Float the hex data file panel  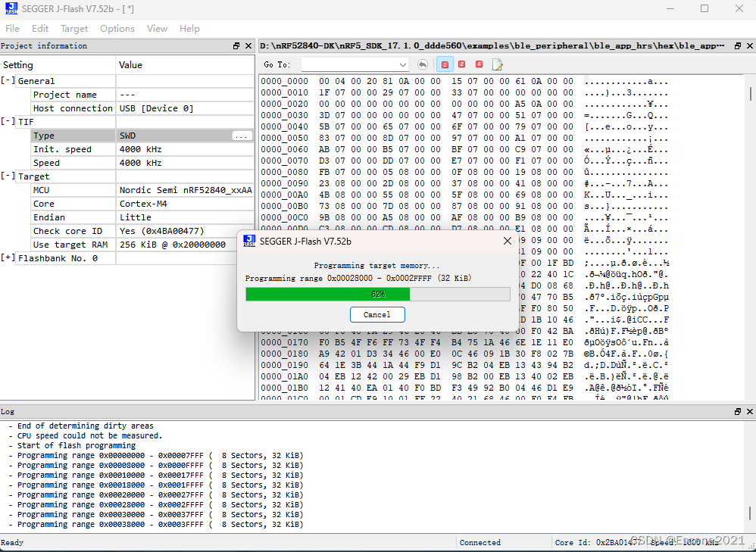(738, 45)
